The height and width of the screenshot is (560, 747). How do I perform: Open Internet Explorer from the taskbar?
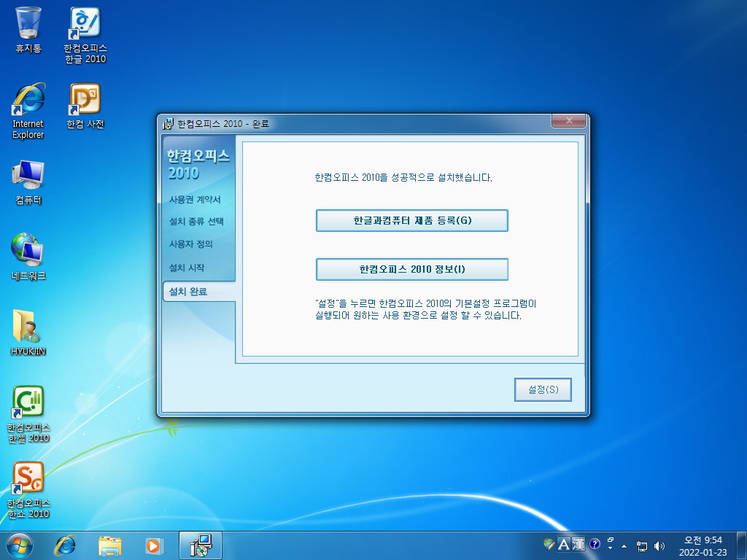tap(65, 545)
